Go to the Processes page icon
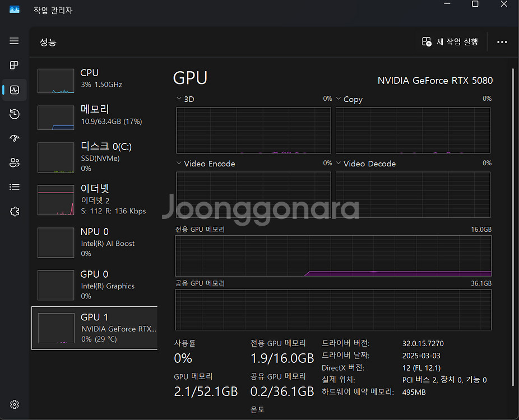The width and height of the screenshot is (519, 420). coord(14,65)
